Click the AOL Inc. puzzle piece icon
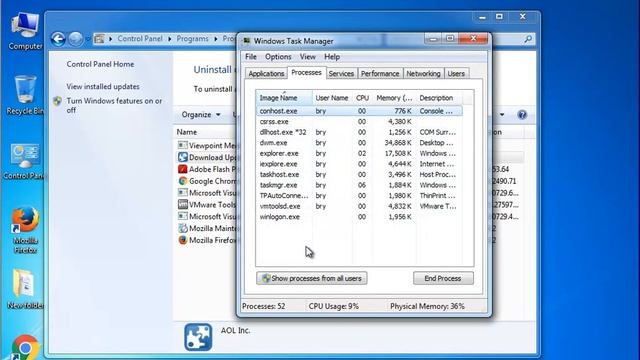This screenshot has height=360, width=640. click(198, 337)
